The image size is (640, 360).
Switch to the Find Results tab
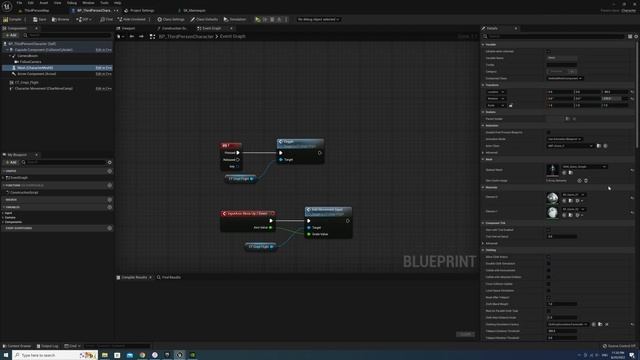coord(169,278)
